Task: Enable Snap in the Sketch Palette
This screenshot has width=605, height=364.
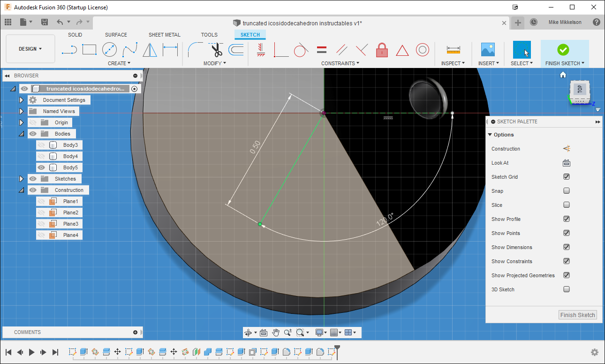Action: coord(567,191)
